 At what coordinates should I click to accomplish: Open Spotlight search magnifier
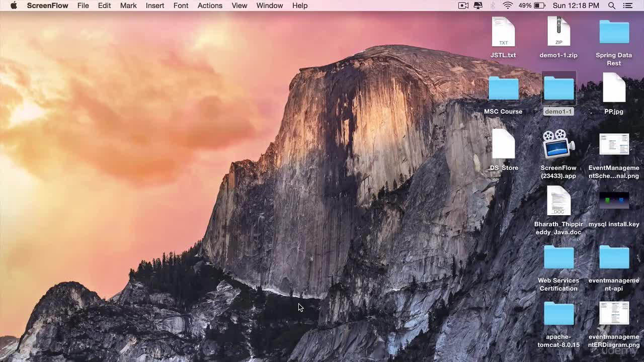click(612, 6)
